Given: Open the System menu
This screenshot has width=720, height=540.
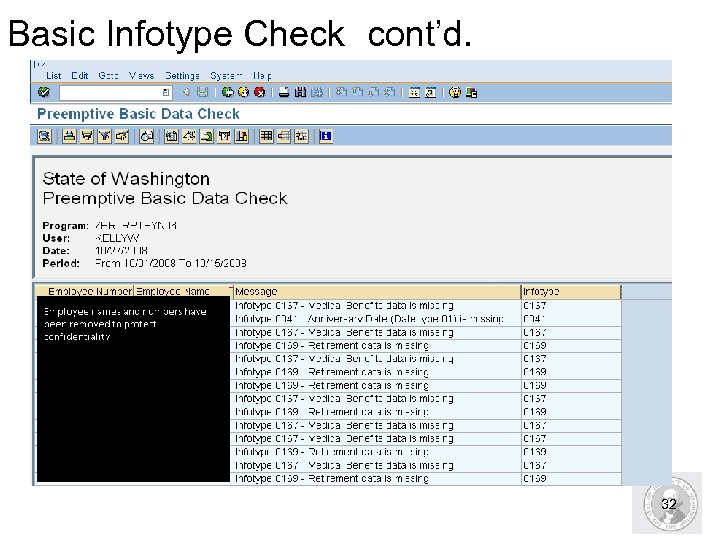Looking at the screenshot, I should [x=226, y=76].
